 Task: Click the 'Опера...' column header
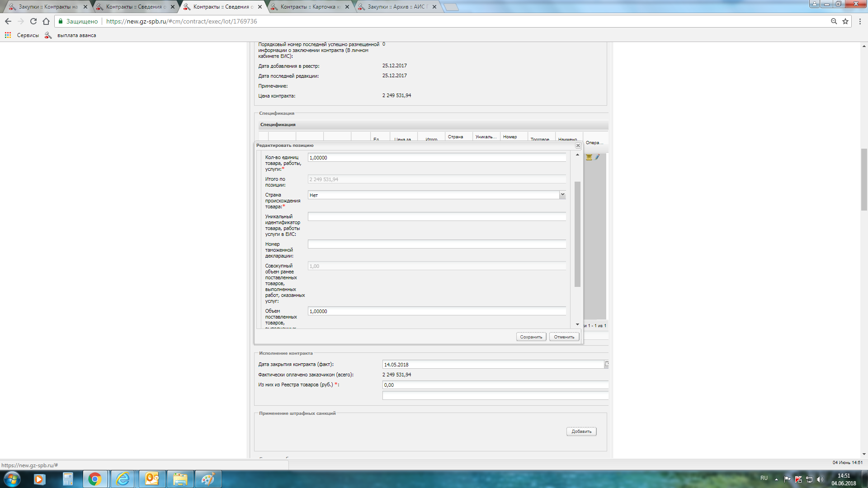[x=594, y=143]
